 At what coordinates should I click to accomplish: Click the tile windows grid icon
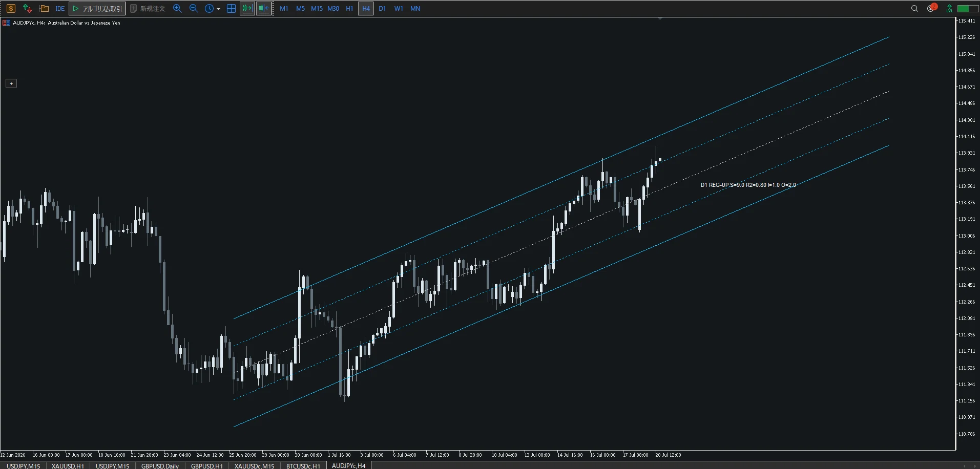click(x=231, y=8)
